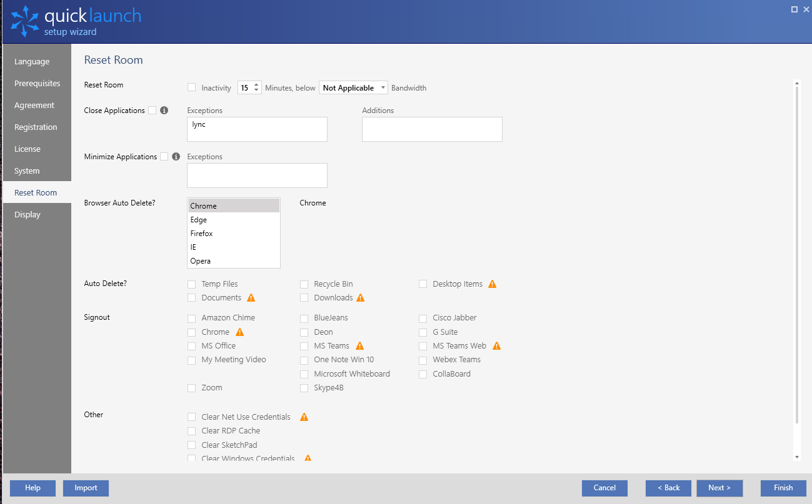812x504 pixels.
Task: Enable Zoom signout
Action: pos(191,387)
